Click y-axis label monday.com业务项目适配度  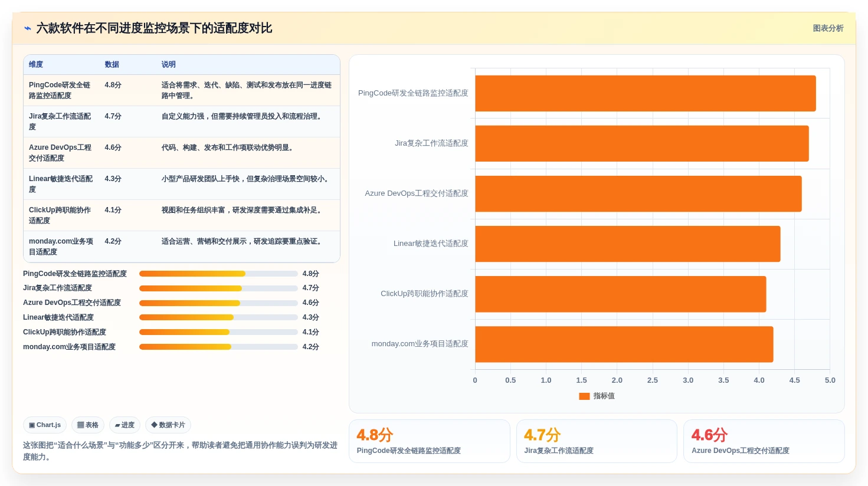pos(420,344)
